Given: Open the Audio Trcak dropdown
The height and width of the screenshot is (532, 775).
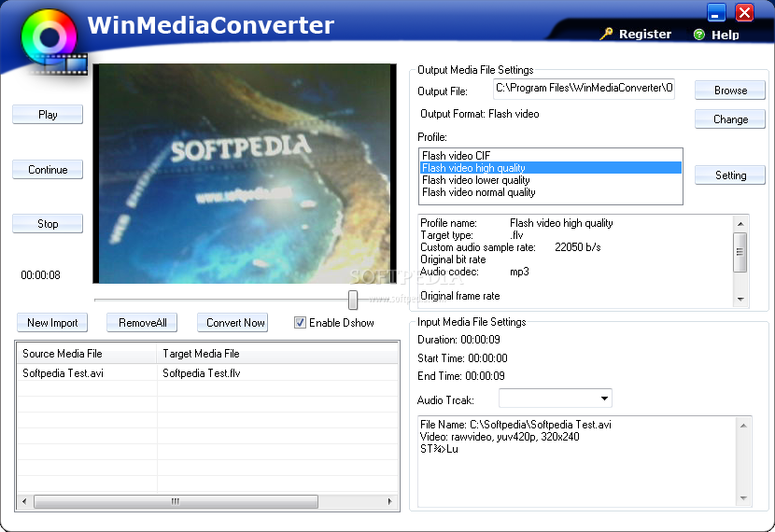Looking at the screenshot, I should point(604,399).
